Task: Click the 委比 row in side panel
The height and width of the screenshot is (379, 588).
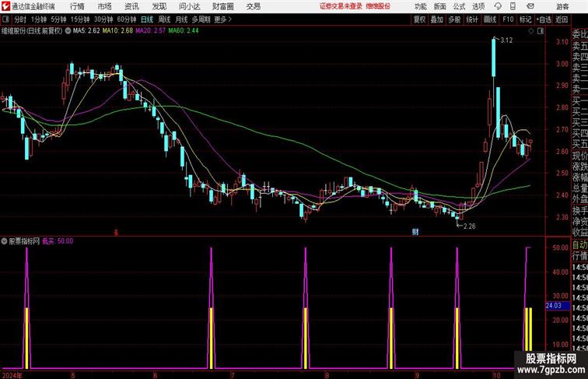Action: coord(579,34)
